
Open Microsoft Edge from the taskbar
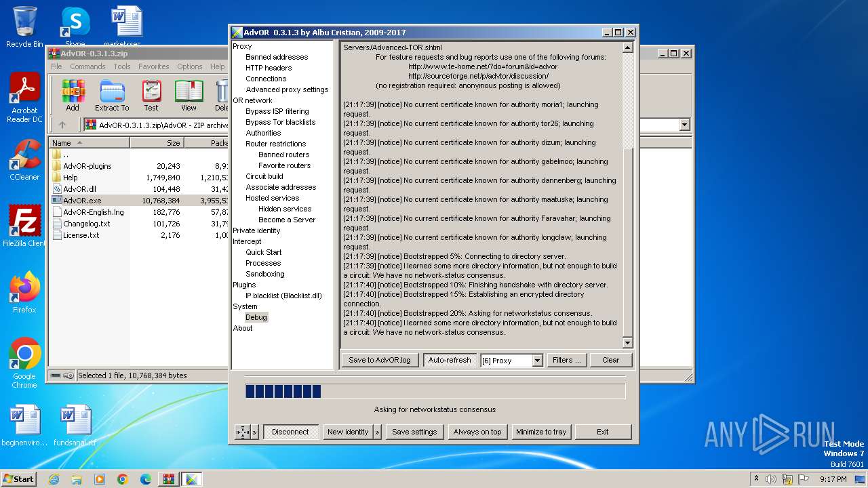[146, 479]
